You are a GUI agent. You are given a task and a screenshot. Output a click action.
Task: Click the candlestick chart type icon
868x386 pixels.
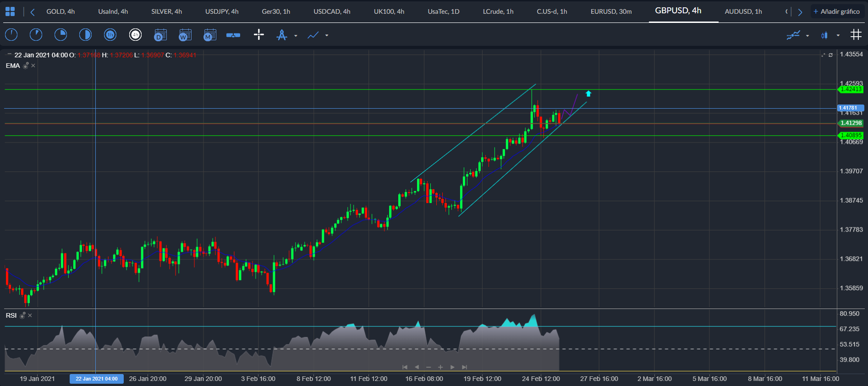click(x=824, y=35)
